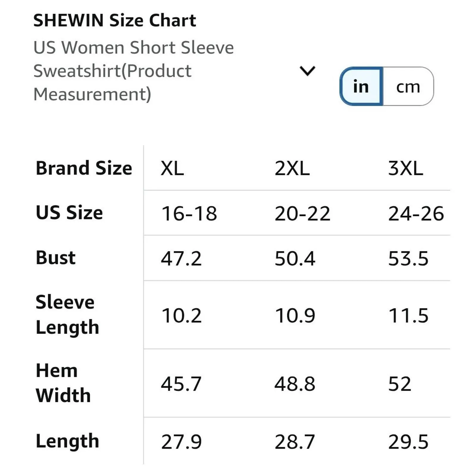Click the US Size row label
The height and width of the screenshot is (476, 467).
click(x=69, y=213)
